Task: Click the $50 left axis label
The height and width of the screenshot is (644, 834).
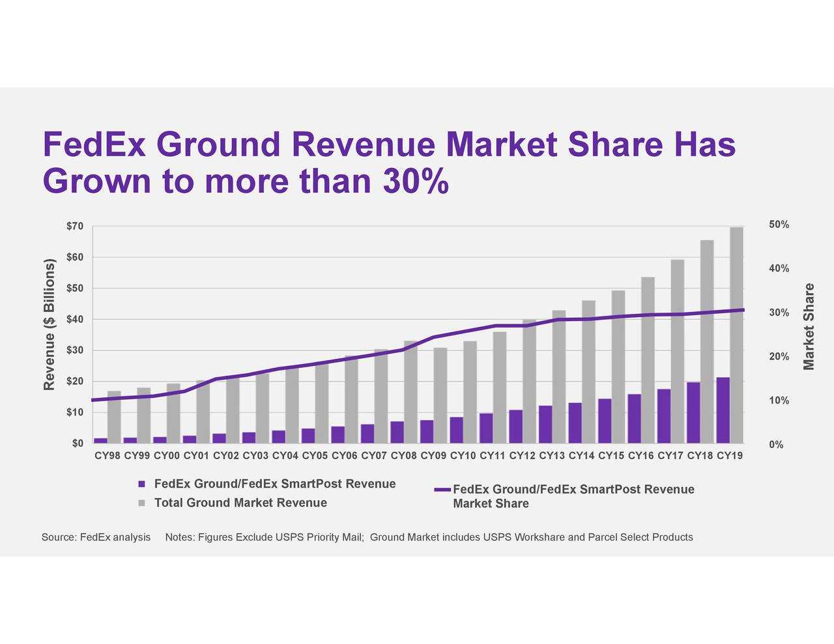Action: tap(75, 288)
